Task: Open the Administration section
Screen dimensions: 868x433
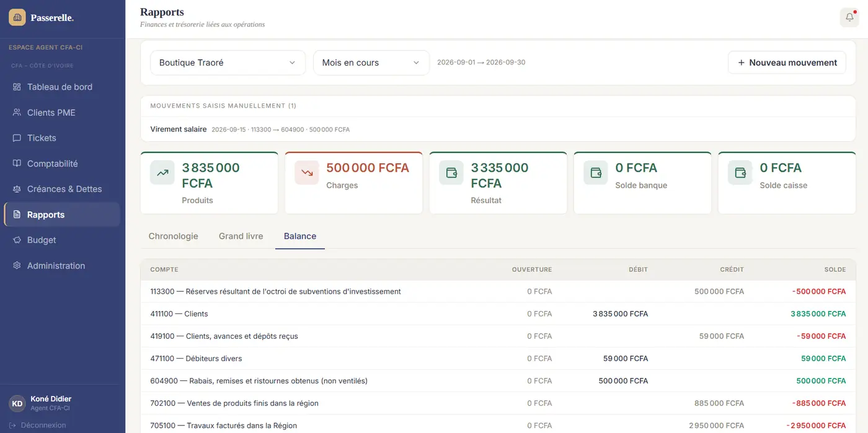Action: click(x=62, y=266)
